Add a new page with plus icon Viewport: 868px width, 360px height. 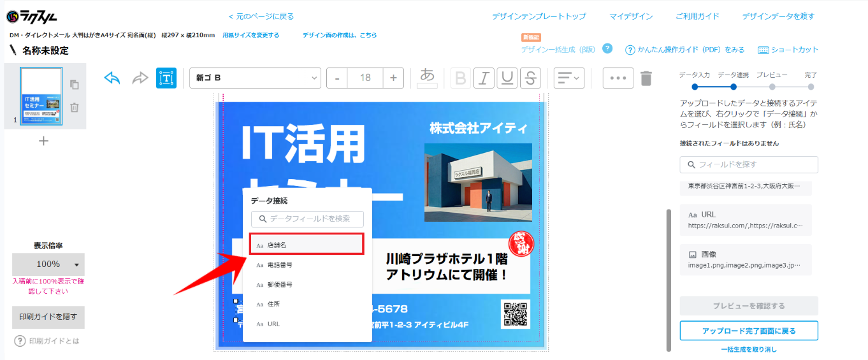[x=43, y=141]
